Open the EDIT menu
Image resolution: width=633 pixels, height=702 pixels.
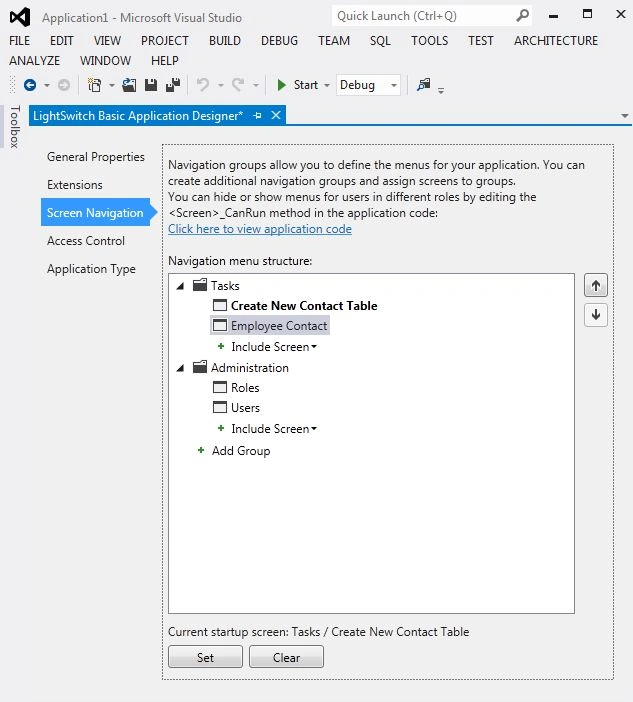pyautogui.click(x=62, y=41)
